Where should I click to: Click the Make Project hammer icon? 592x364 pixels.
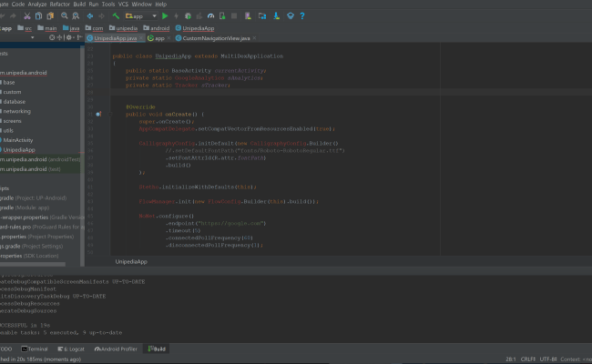pos(117,15)
